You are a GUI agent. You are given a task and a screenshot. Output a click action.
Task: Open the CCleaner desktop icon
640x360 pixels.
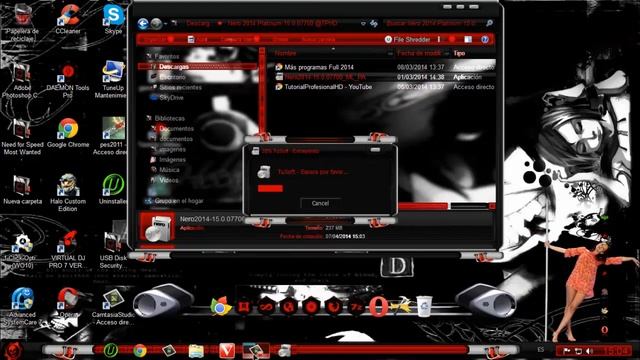pyautogui.click(x=68, y=19)
